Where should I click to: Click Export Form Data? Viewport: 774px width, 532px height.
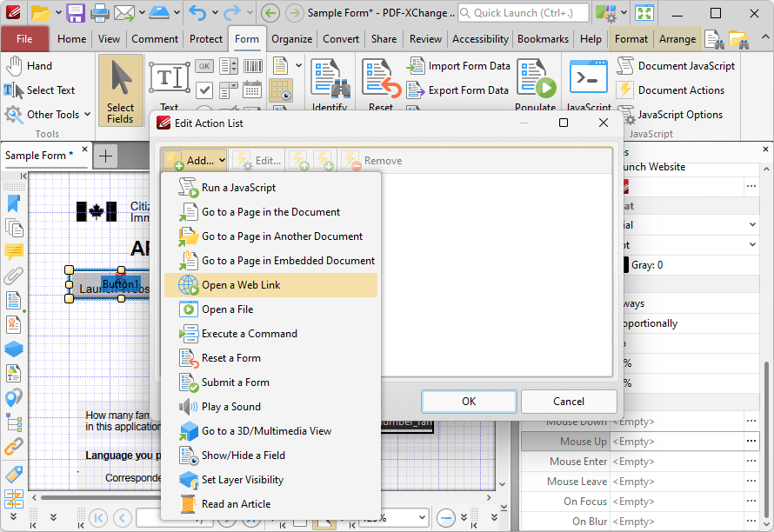[457, 90]
